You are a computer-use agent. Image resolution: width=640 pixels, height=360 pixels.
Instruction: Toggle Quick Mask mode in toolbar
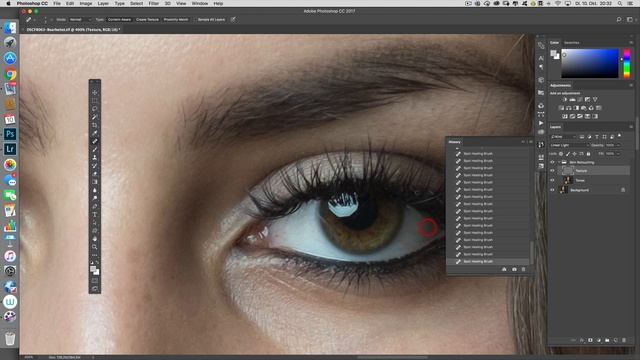coord(95,281)
